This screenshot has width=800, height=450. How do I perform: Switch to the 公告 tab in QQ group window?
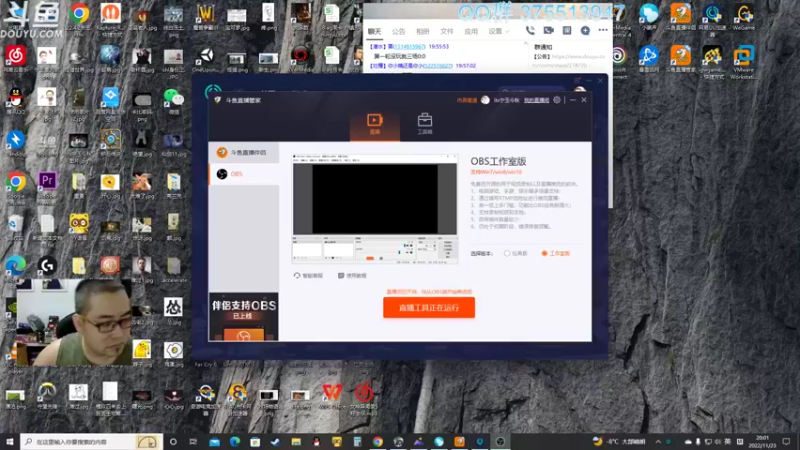point(398,32)
